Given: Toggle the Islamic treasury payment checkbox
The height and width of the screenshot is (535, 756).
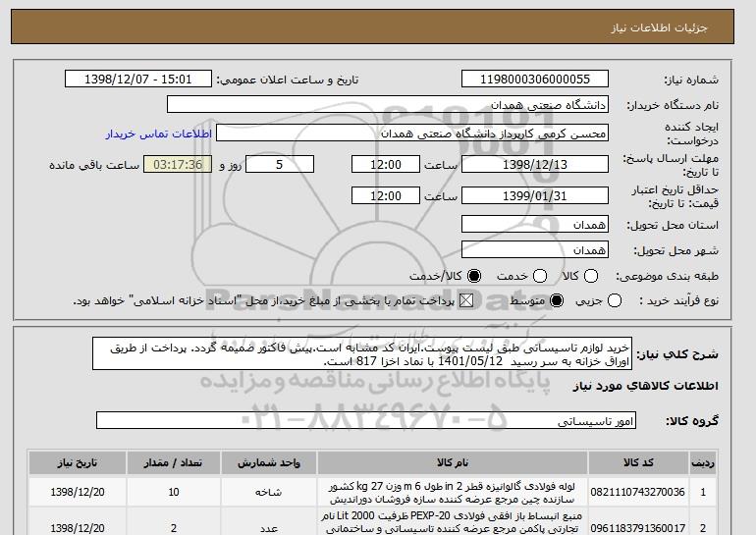Looking at the screenshot, I should 466,300.
